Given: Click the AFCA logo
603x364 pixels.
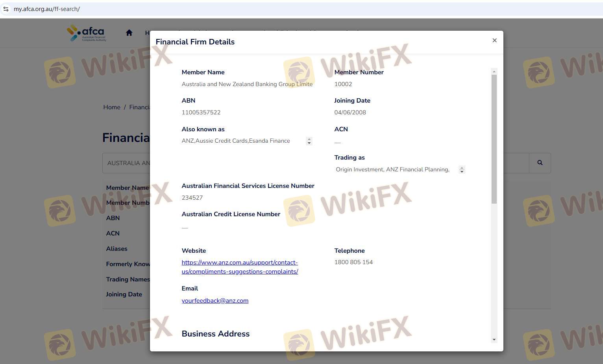Looking at the screenshot, I should [87, 33].
